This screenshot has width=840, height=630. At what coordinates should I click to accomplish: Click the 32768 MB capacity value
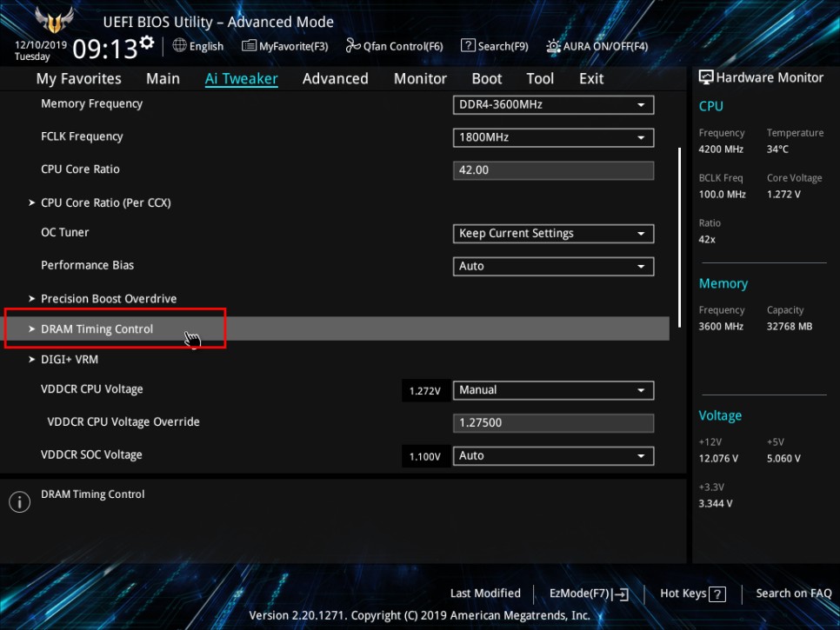789,327
